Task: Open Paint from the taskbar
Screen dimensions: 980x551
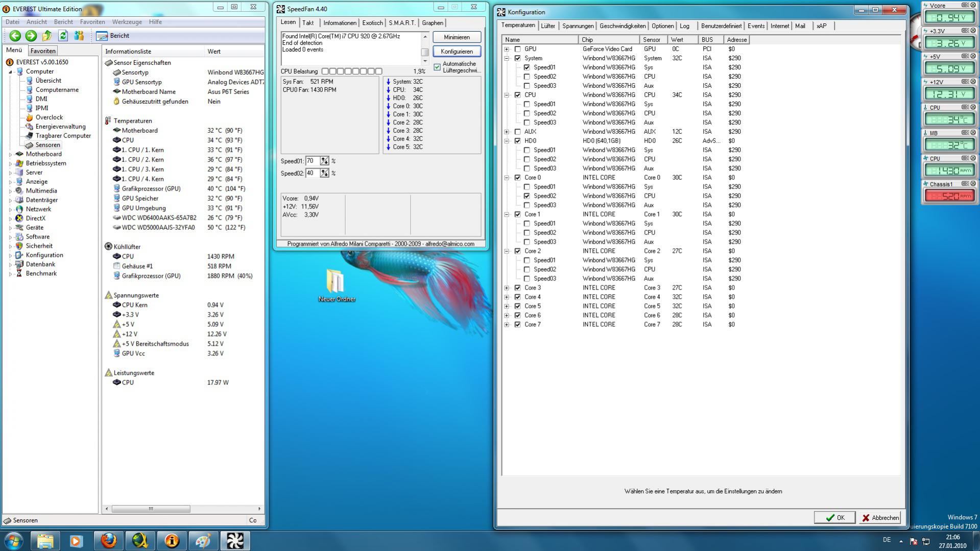Action: tap(203, 540)
